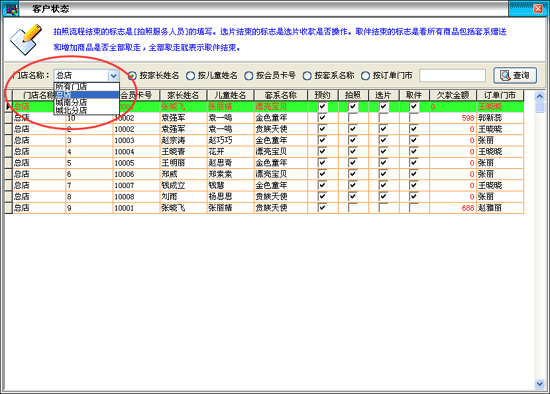Click row selector of the 刘雨 row

pos(8,196)
